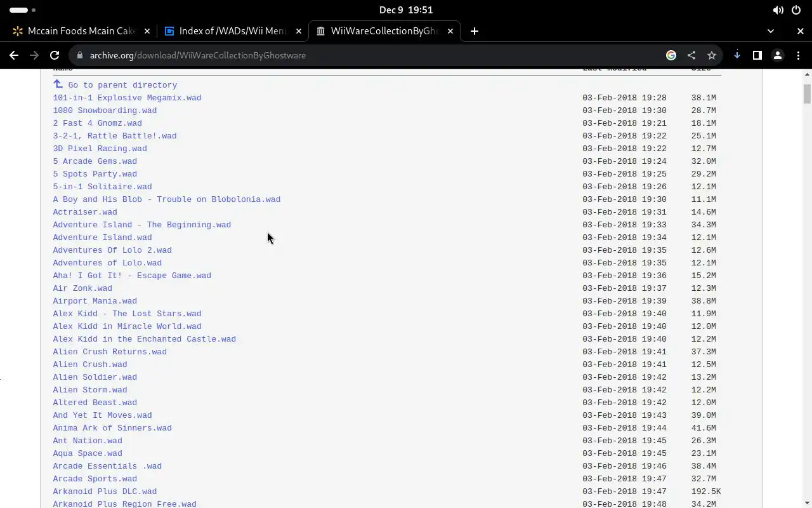The image size is (812, 508).
Task: Open the Aqua Space.wad link
Action: click(88, 453)
